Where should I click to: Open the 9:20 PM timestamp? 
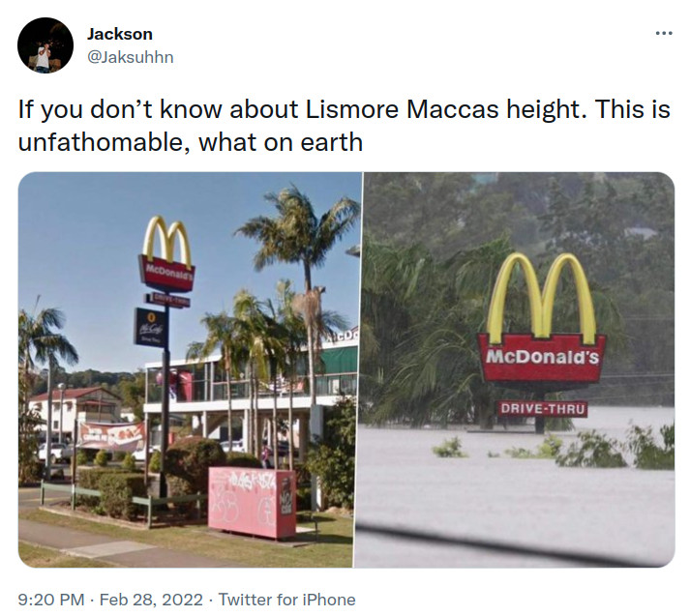click(51, 600)
